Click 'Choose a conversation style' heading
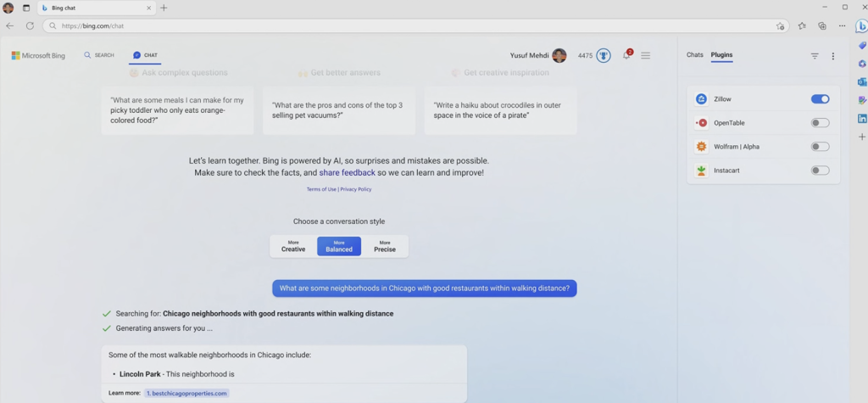This screenshot has height=403, width=868. (x=339, y=221)
